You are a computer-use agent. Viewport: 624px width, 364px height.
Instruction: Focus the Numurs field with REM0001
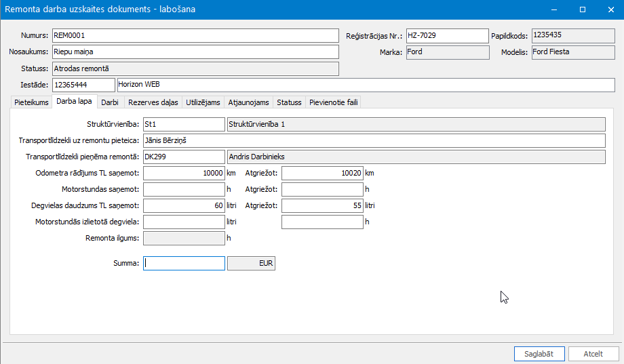(195, 35)
